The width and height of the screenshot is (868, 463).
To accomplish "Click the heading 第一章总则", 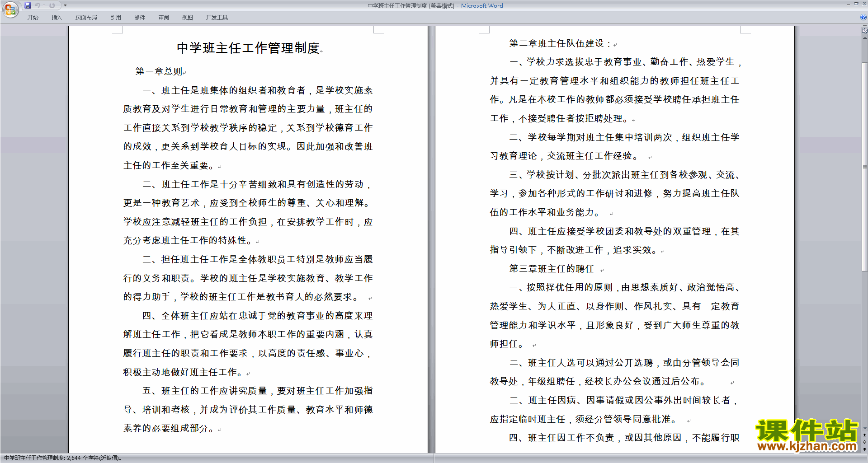I will coord(159,71).
